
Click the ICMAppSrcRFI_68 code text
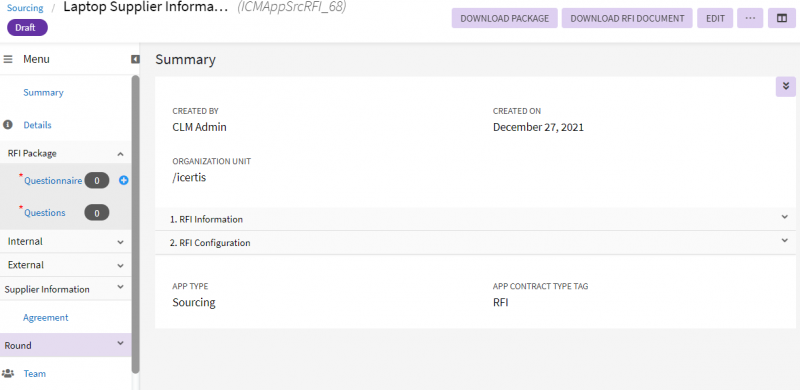tap(292, 8)
